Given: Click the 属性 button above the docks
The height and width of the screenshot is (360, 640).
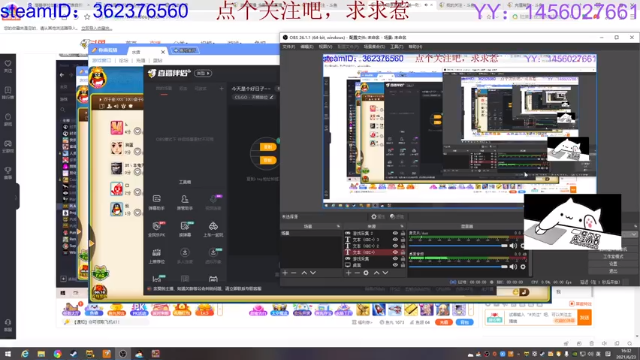Looking at the screenshot, I should coord(378,217).
